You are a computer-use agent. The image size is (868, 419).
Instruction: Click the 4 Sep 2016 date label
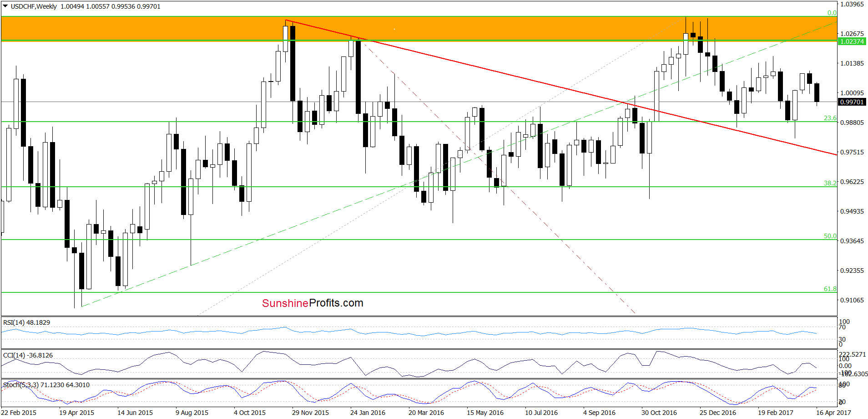pos(599,413)
